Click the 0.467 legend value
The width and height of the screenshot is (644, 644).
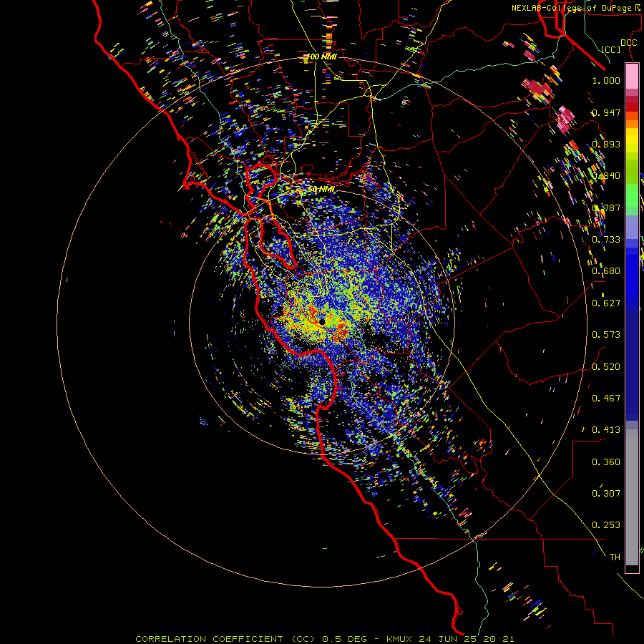[606, 399]
